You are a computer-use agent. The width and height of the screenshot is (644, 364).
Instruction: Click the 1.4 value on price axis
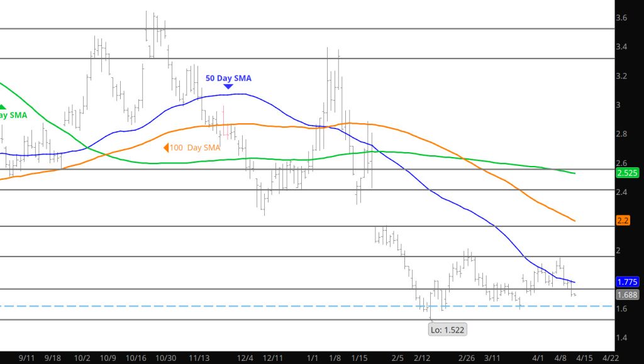point(622,338)
